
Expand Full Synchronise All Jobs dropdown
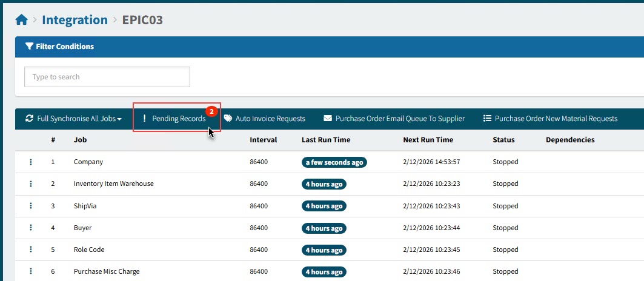point(73,119)
